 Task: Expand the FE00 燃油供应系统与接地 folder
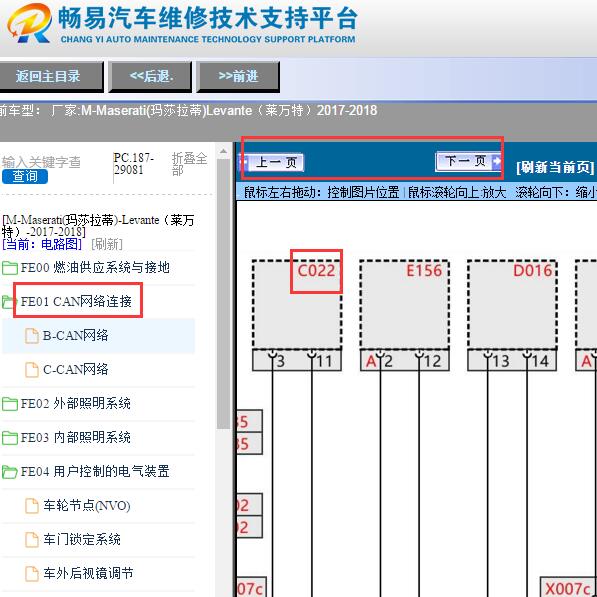pos(94,268)
